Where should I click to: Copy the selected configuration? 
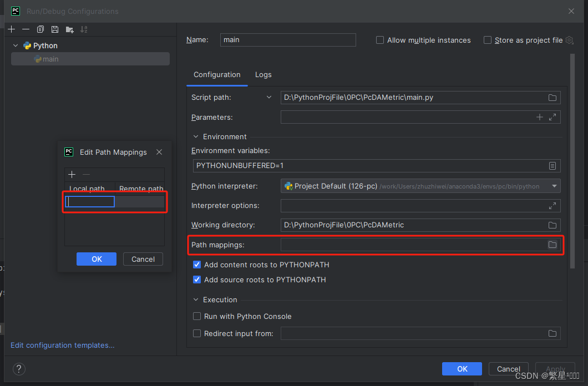(x=40, y=29)
